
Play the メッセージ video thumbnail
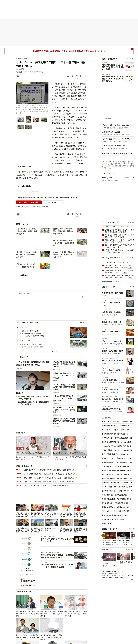pyautogui.click(x=33, y=446)
